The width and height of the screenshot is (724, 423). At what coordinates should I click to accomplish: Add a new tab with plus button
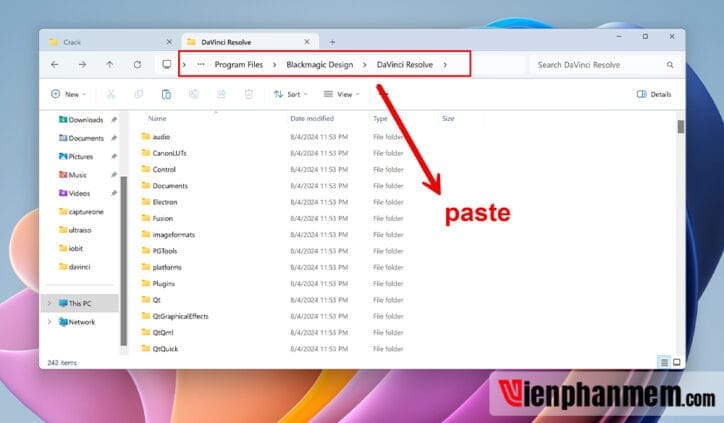pos(332,42)
